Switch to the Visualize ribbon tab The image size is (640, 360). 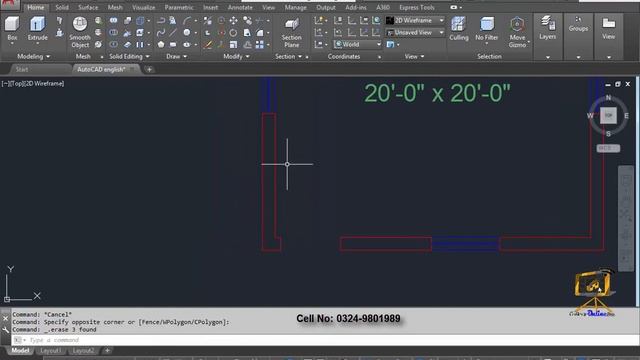coord(144,7)
